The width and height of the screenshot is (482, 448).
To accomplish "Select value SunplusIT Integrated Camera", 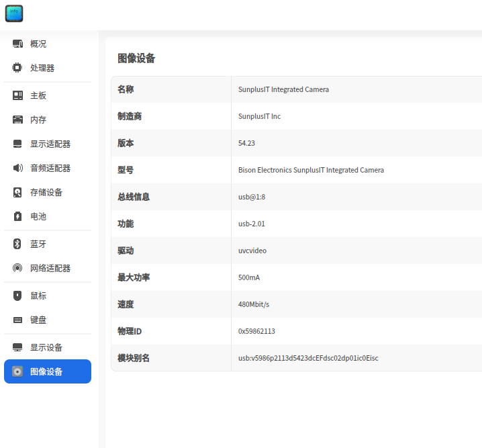I will point(283,89).
